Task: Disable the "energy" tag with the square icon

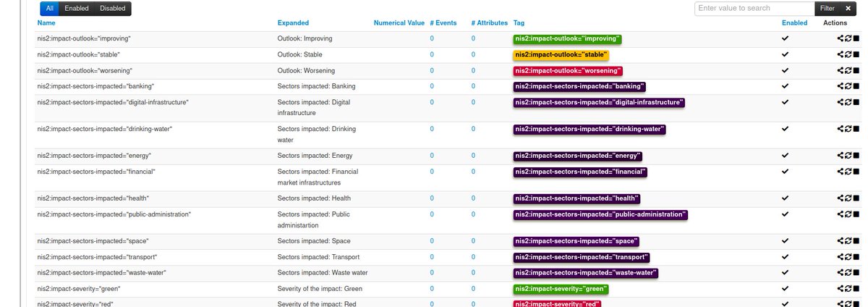Action: [x=856, y=156]
